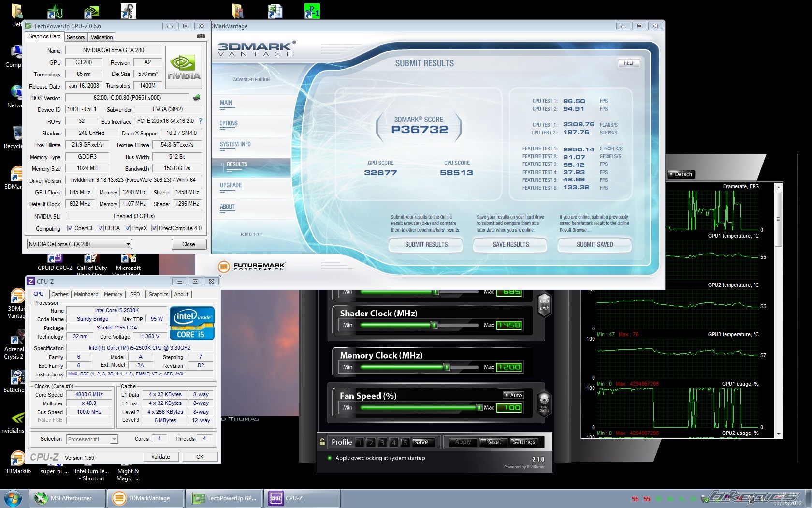This screenshot has width=812, height=508.
Task: Select profile slot 3 in Afterburner
Action: coord(382,442)
